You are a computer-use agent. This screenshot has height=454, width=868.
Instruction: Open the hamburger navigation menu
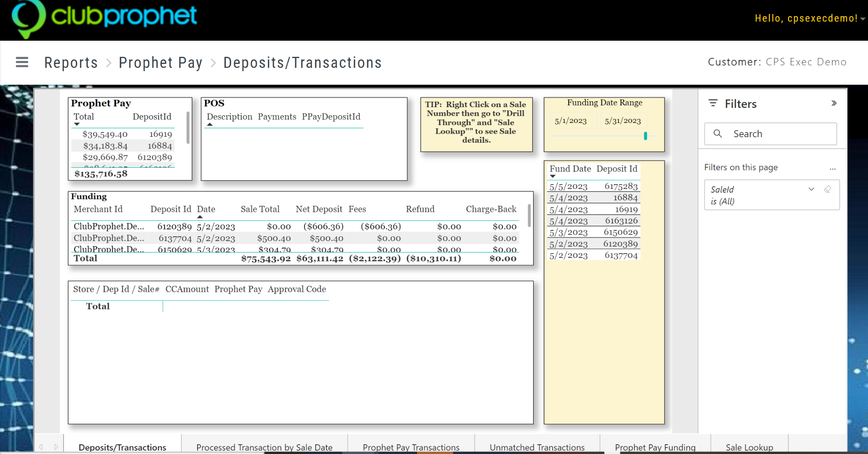tap(22, 62)
